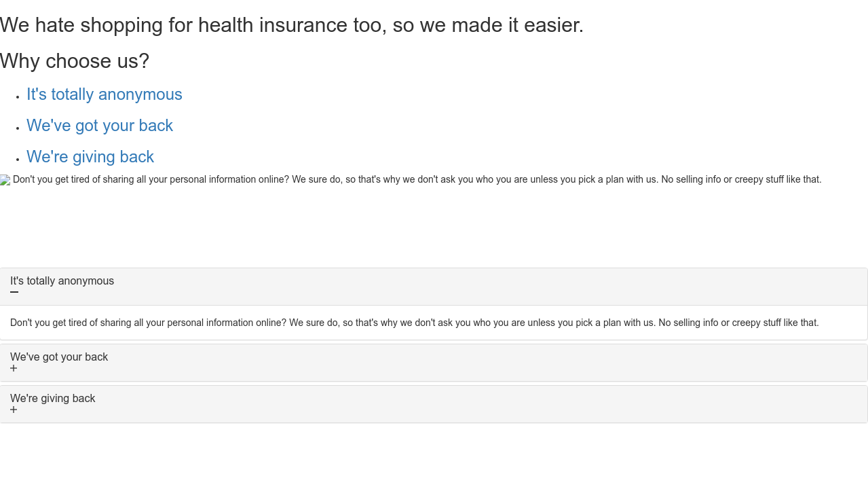Click the Why choose us? heading
This screenshot has height=489, width=868.
click(x=75, y=61)
